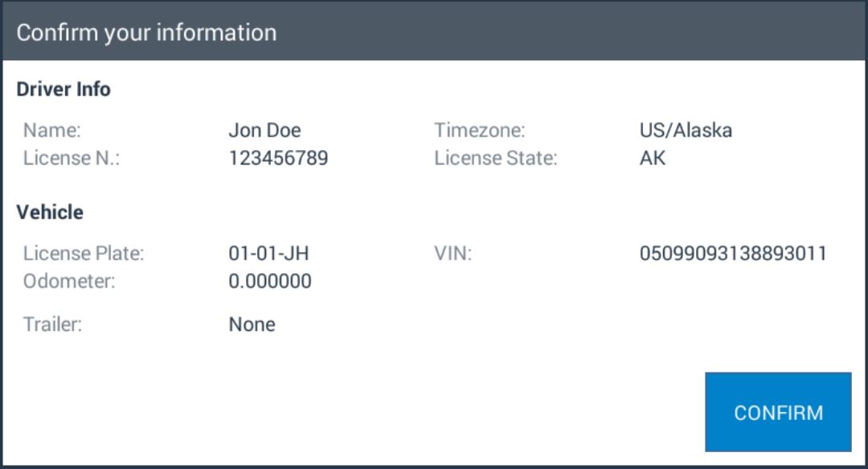This screenshot has height=469, width=868.
Task: Click the Vehicle section heading
Action: 50,212
